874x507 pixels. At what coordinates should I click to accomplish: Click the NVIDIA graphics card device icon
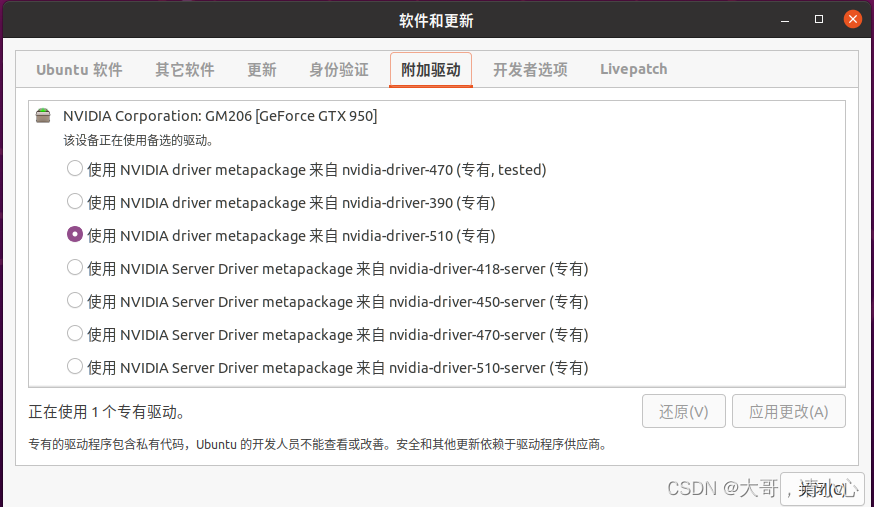[43, 116]
